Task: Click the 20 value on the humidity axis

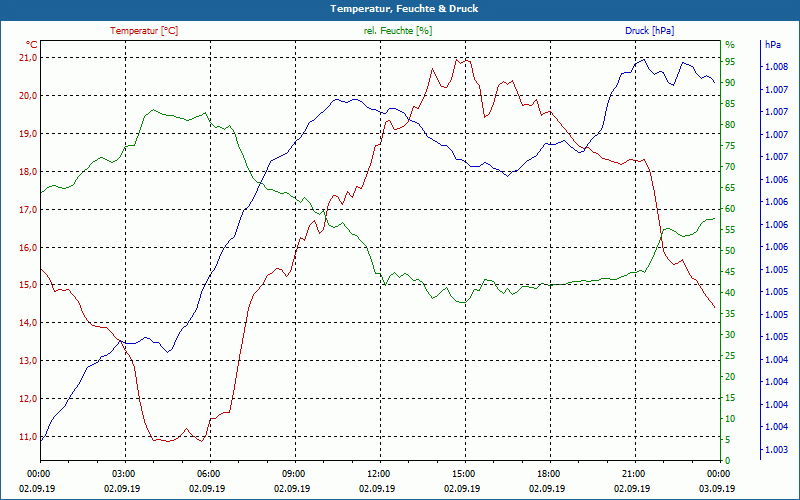Action: (x=730, y=377)
